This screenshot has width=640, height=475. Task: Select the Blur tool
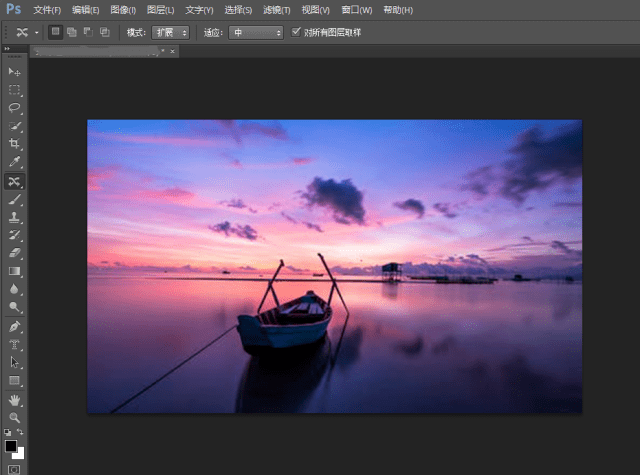tap(14, 289)
